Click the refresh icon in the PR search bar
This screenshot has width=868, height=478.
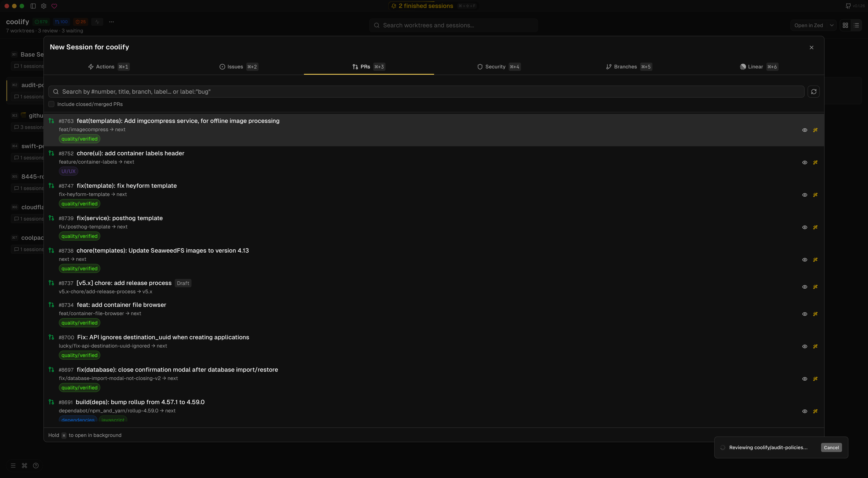(814, 91)
